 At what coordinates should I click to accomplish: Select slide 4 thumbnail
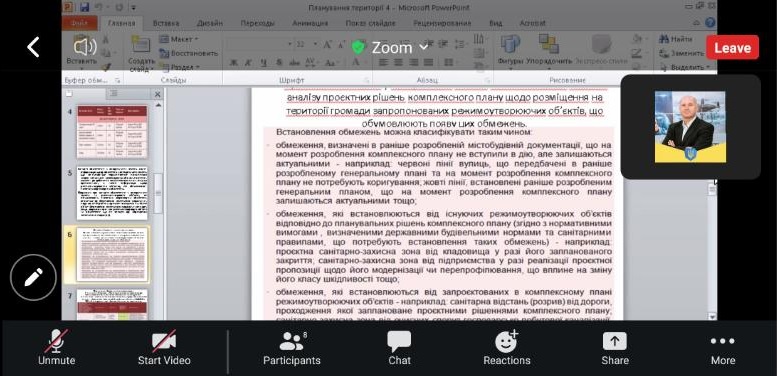point(112,132)
